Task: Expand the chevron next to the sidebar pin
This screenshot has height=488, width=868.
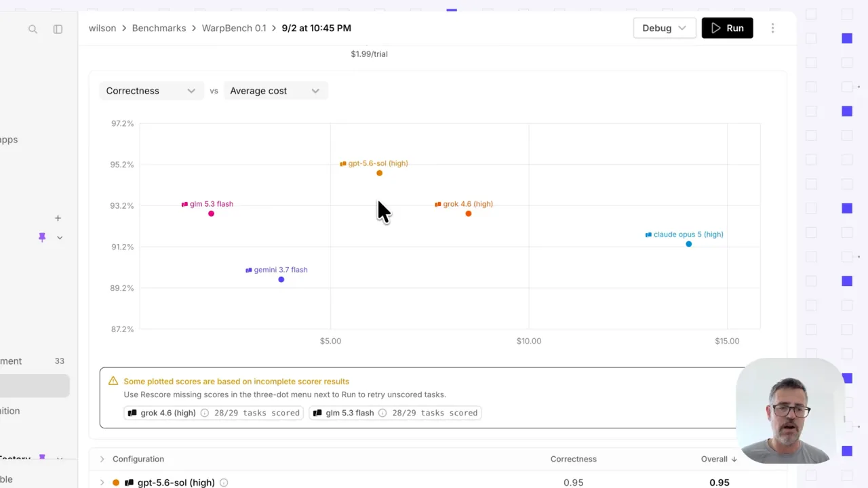Action: click(x=60, y=237)
